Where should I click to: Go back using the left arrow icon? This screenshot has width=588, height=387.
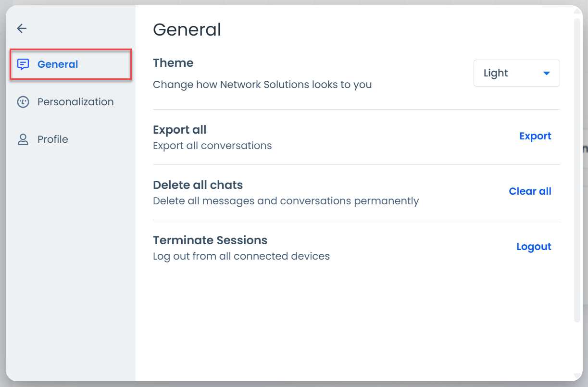pos(22,28)
